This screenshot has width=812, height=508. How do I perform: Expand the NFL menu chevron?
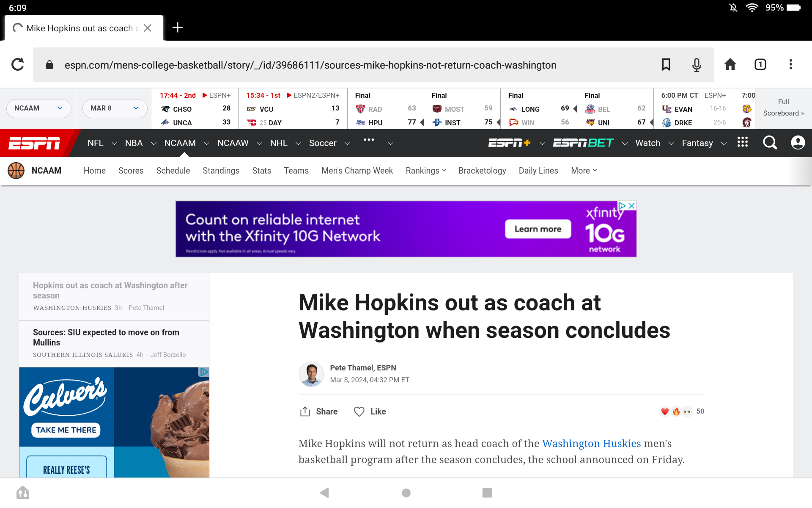(114, 144)
